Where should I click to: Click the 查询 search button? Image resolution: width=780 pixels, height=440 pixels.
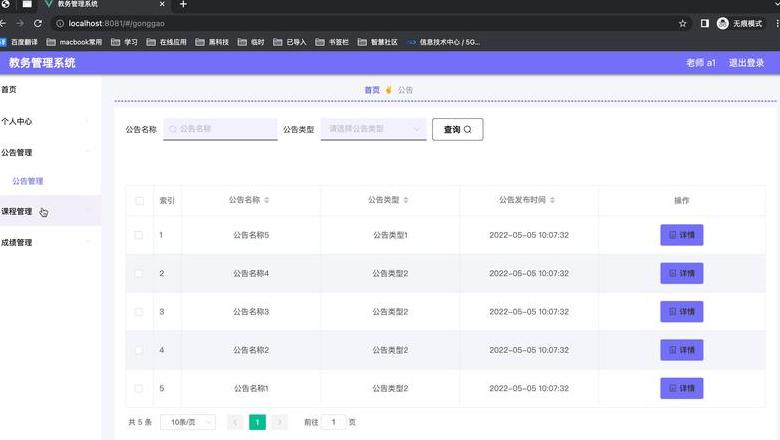coord(458,129)
